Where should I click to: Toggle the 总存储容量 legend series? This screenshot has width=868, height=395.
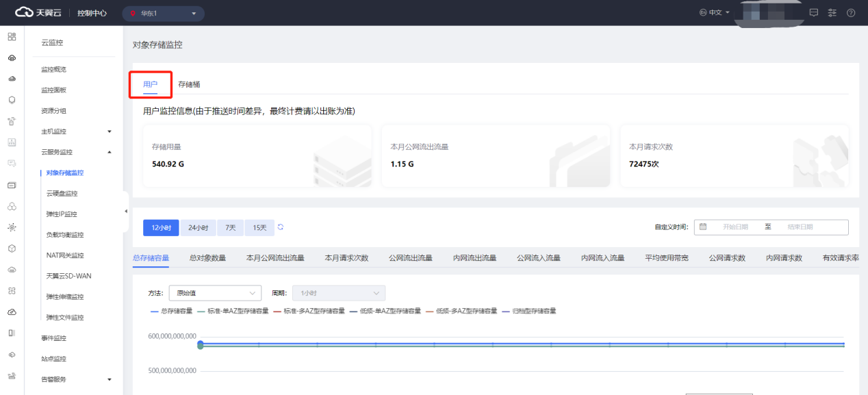click(x=171, y=311)
